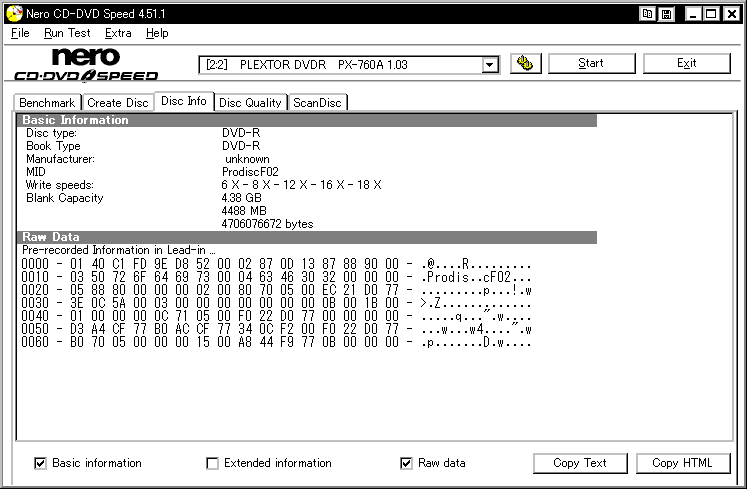Viewport: 747px width, 489px height.
Task: Select the Disc Info tab
Action: (184, 101)
